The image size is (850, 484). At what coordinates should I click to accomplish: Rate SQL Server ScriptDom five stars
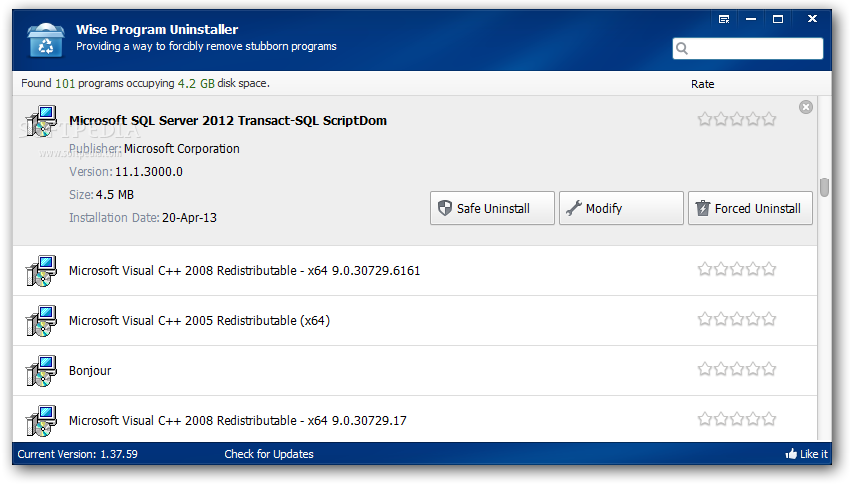769,119
